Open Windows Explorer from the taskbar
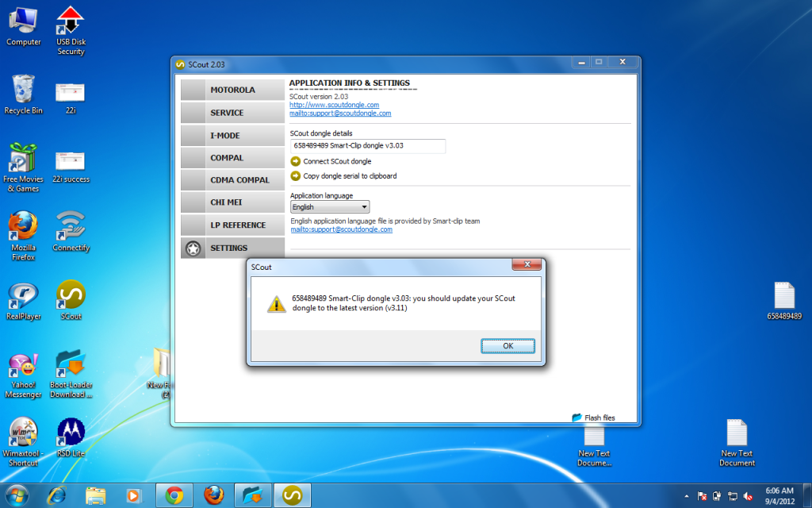This screenshot has height=508, width=812. click(x=95, y=495)
